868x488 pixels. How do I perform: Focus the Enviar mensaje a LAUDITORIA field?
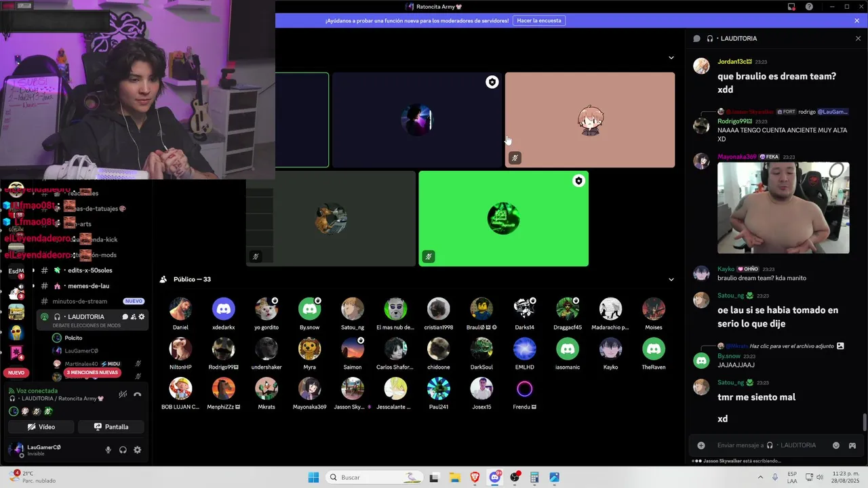pos(768,445)
